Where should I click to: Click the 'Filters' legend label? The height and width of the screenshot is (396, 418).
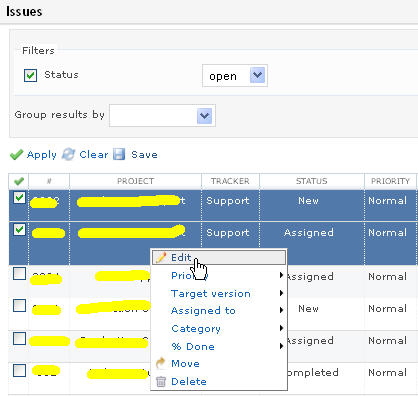pyautogui.click(x=38, y=50)
